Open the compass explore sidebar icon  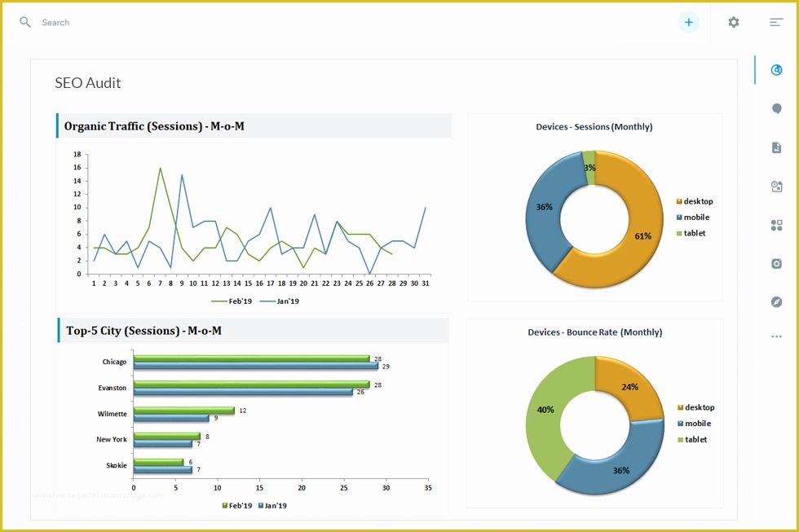tap(776, 302)
